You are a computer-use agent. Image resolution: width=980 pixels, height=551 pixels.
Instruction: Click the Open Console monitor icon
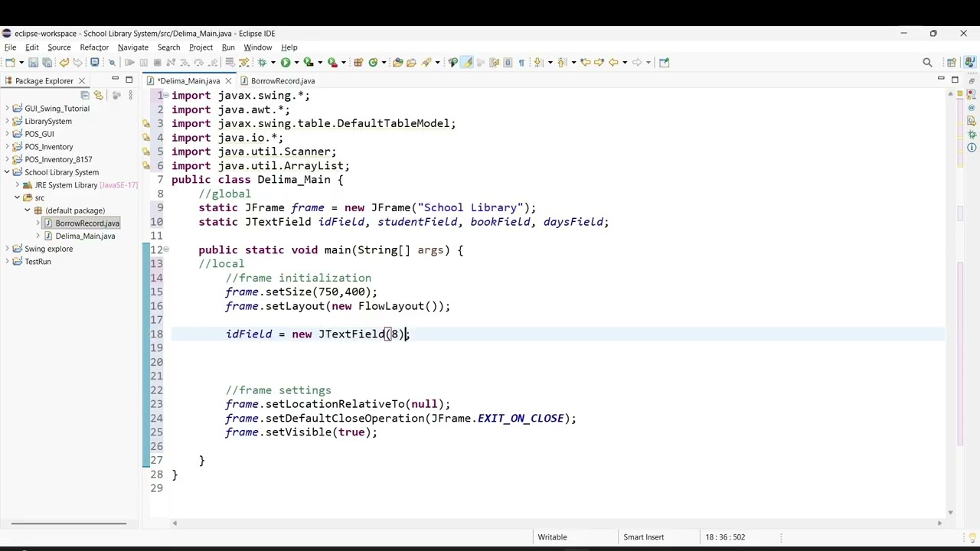tap(94, 62)
